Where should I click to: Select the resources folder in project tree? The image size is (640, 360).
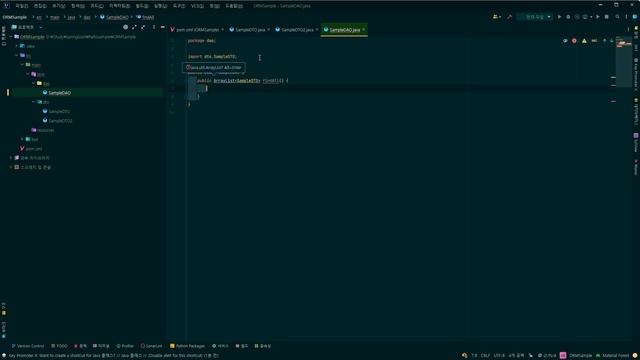[x=45, y=130]
